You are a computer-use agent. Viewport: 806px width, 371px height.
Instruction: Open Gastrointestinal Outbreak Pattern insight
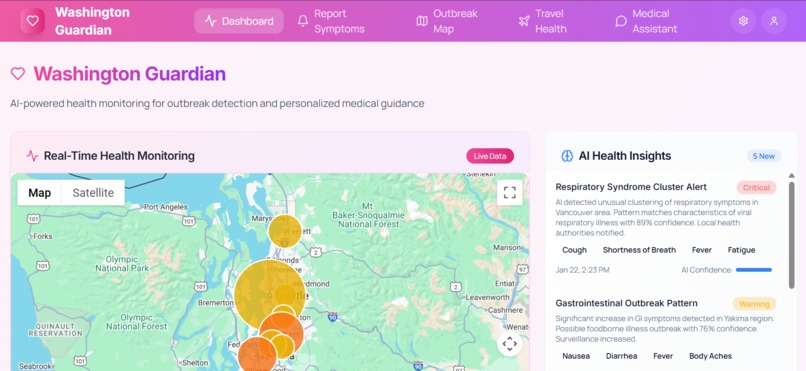[x=626, y=303]
